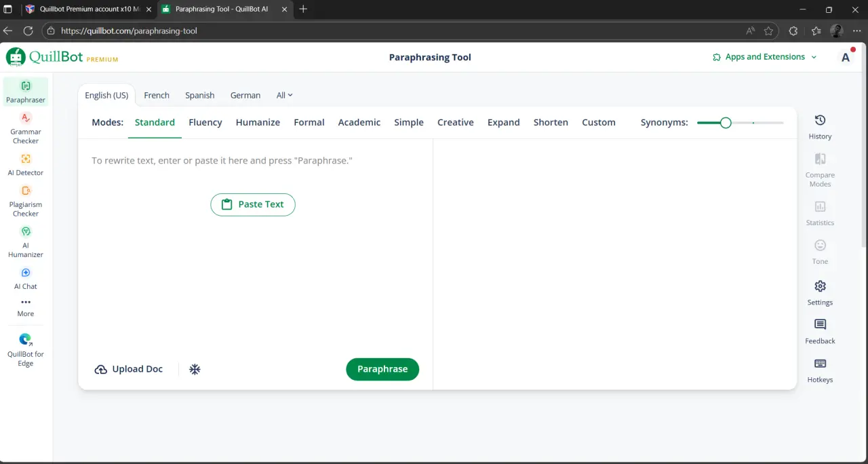Open browser read aloud option

tap(751, 31)
